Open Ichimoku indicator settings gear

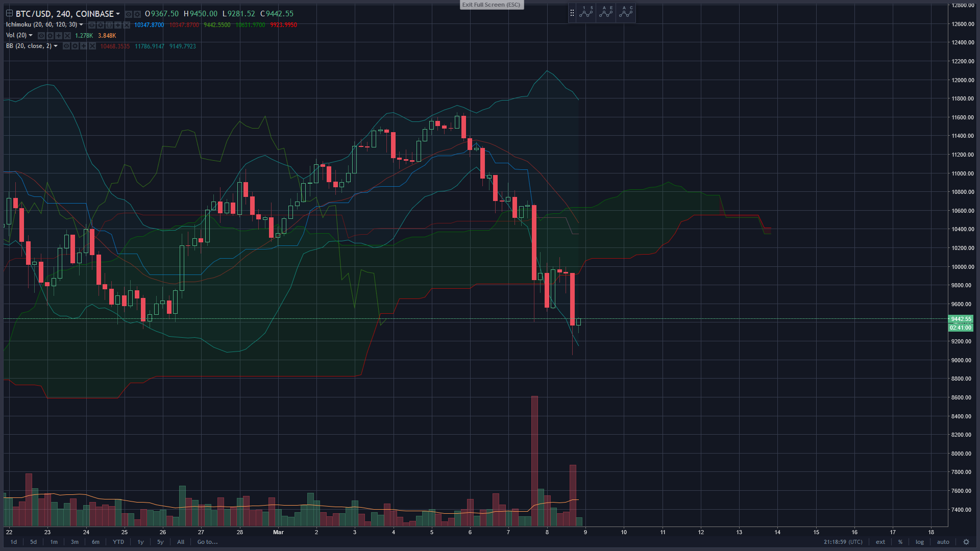(101, 25)
